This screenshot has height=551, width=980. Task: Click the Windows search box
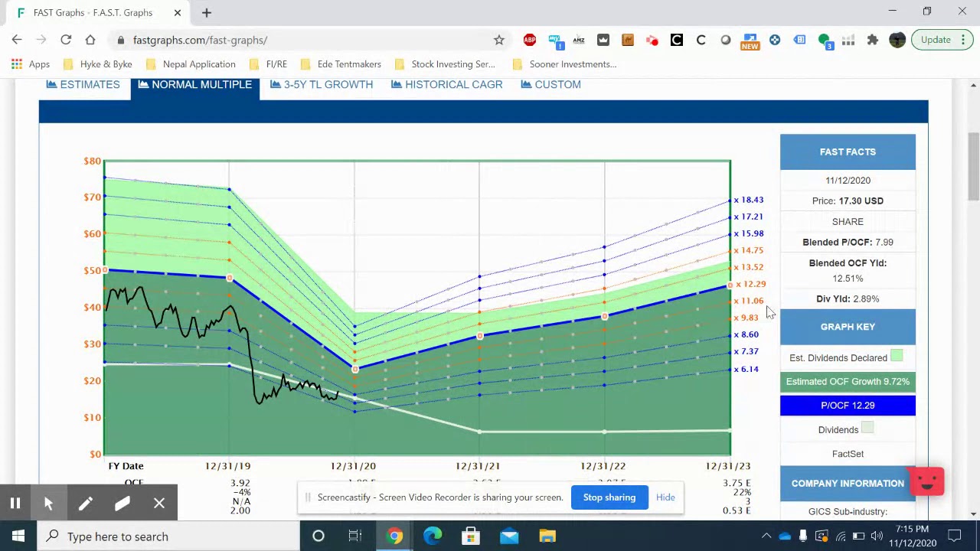tap(168, 536)
